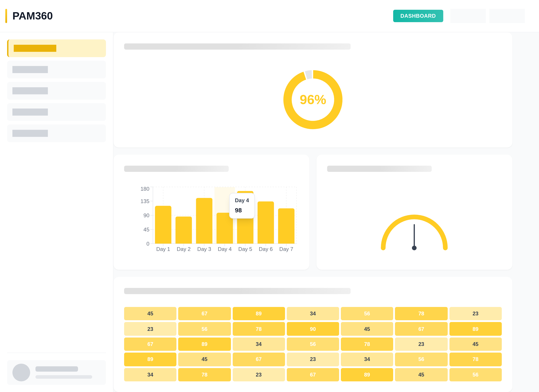Click the 180 y-axis label
Viewport: 539px width, 392px height.
(145, 189)
